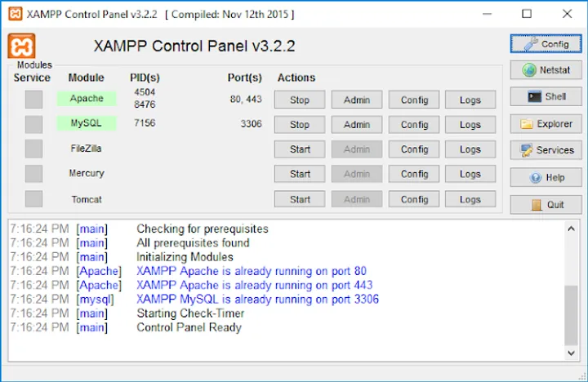
Task: Open the Mercury Config menu
Action: tap(414, 174)
